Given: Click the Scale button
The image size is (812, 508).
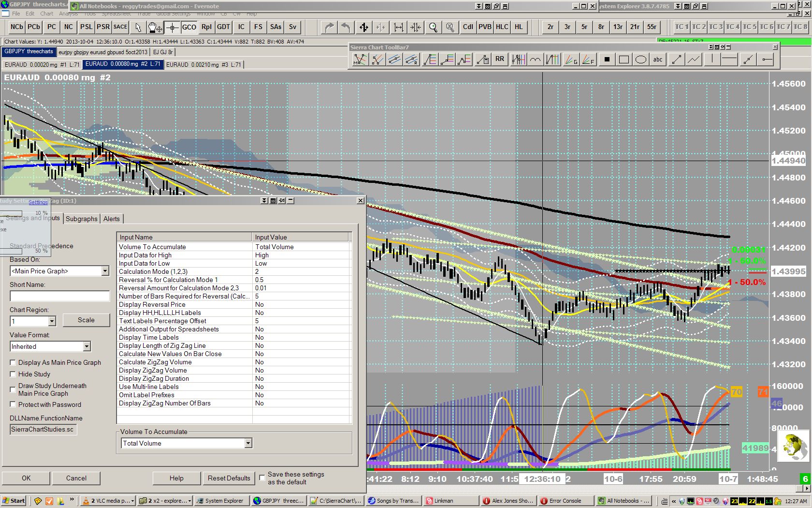Looking at the screenshot, I should [x=86, y=320].
